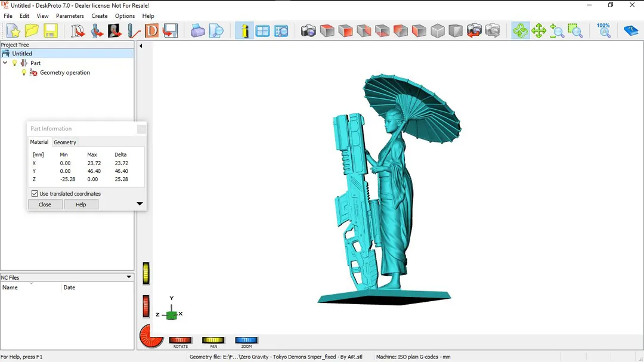Print using the printer icon
Viewport: 644px width, 362px height.
click(x=197, y=31)
